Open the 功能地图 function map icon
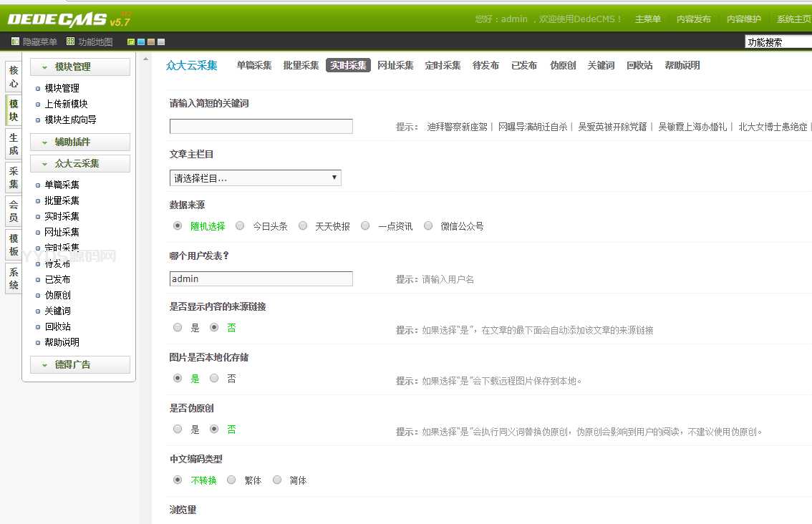Screen dimensions: 812x524 [70, 42]
